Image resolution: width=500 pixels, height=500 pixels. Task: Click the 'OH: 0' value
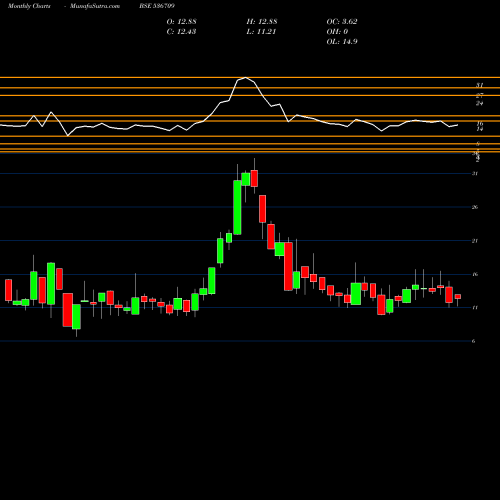[337, 32]
